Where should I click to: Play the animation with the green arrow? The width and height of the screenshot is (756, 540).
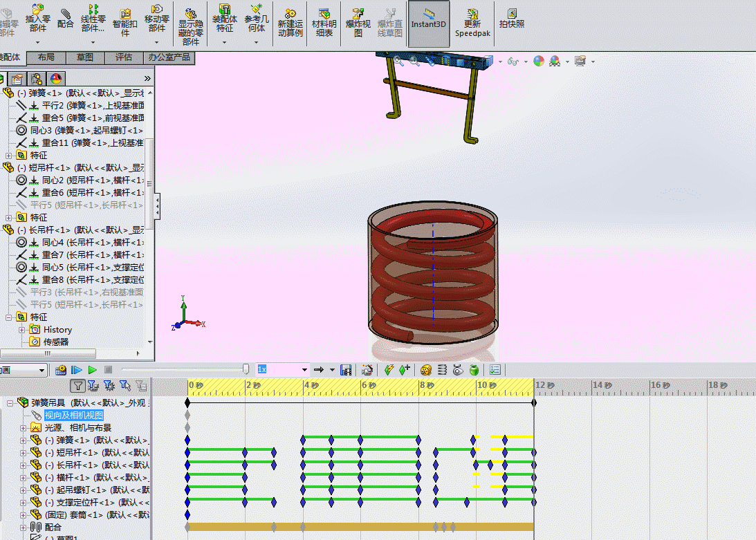point(92,370)
